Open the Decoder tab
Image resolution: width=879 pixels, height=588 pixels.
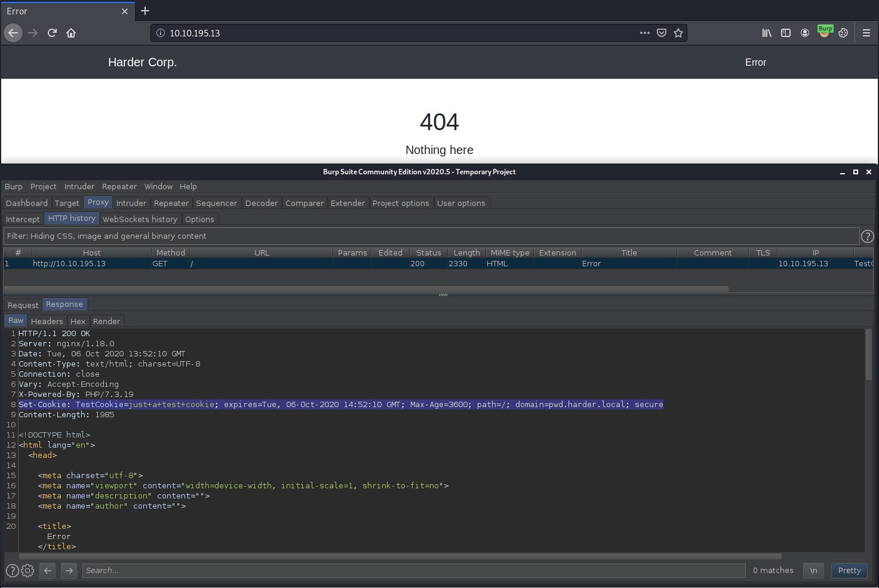tap(262, 204)
